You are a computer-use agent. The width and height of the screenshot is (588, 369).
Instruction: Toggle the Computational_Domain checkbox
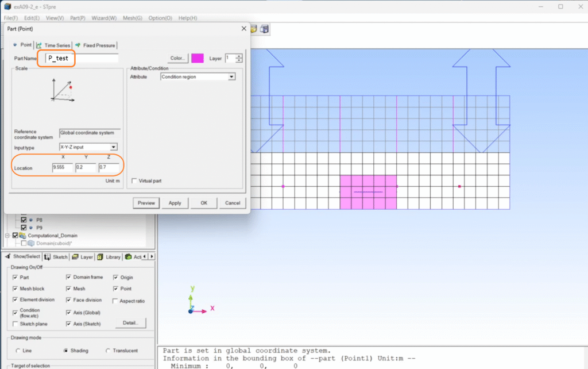point(16,235)
